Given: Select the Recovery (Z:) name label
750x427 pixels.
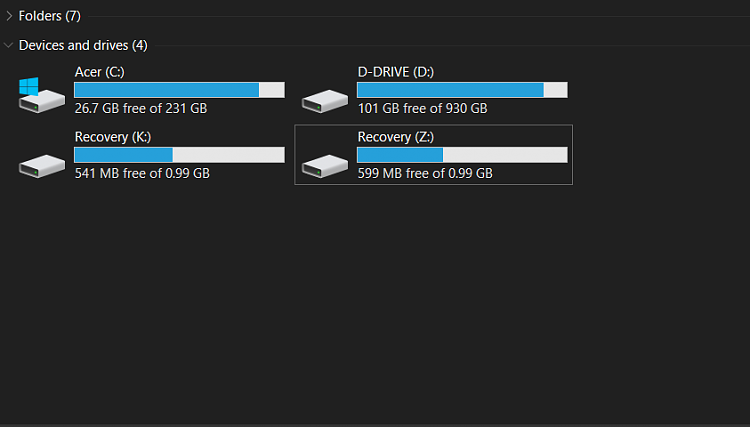Looking at the screenshot, I should (395, 137).
